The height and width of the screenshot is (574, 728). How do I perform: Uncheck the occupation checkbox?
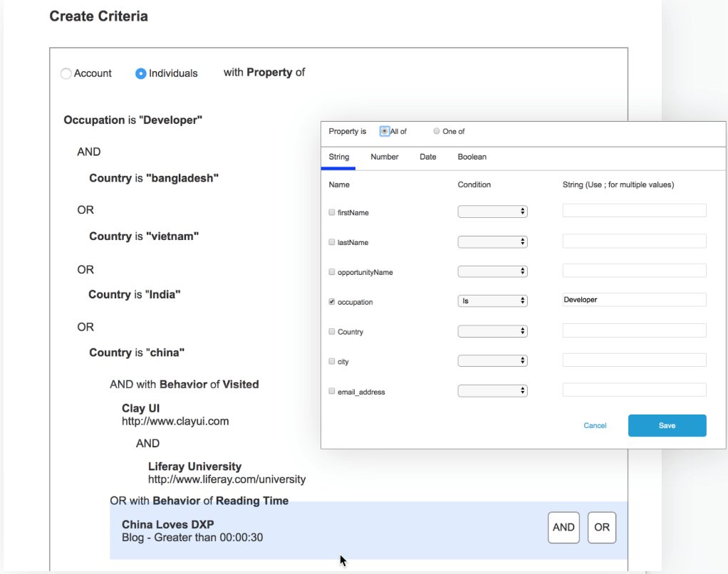331,301
